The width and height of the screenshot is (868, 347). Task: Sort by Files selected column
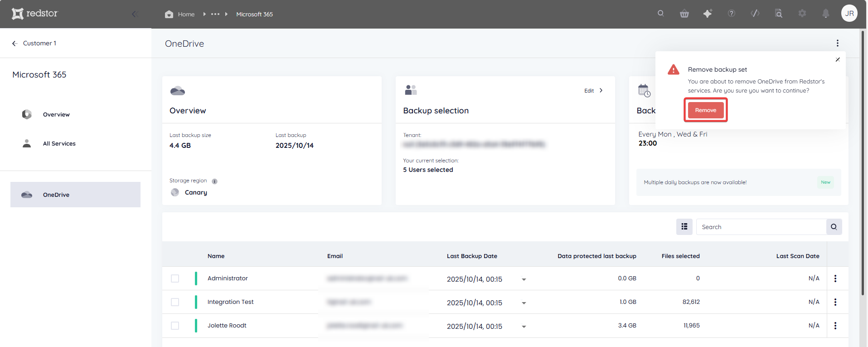[680, 256]
